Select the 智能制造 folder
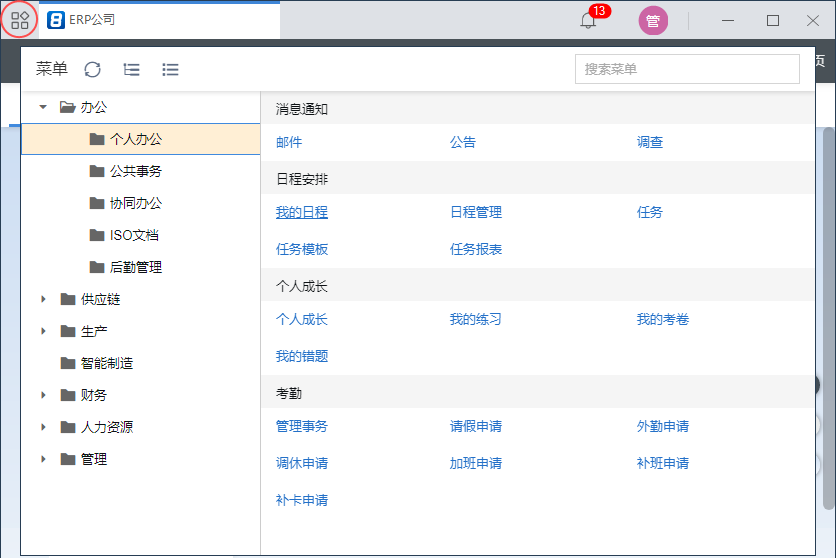 pos(107,363)
